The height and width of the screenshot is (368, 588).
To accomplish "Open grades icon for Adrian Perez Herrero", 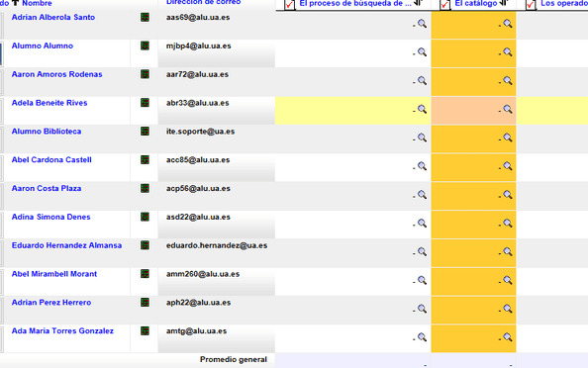I will 145,302.
